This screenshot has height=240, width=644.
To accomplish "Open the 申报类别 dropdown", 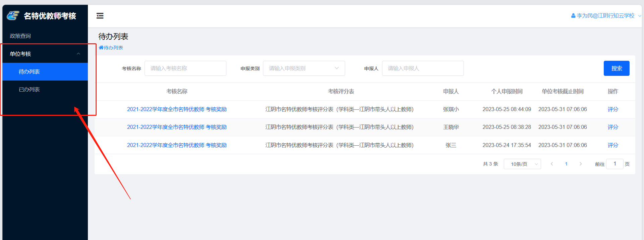I will click(304, 68).
